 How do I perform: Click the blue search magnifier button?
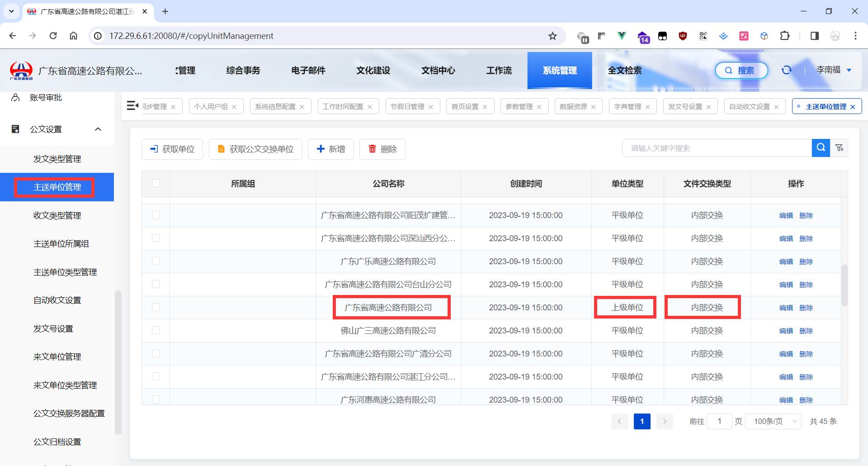click(821, 148)
